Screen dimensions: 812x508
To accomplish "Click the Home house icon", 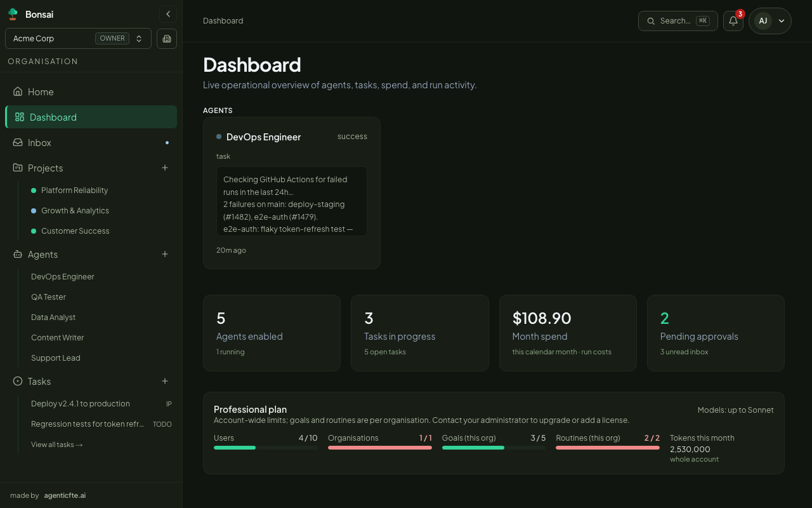I will (18, 91).
